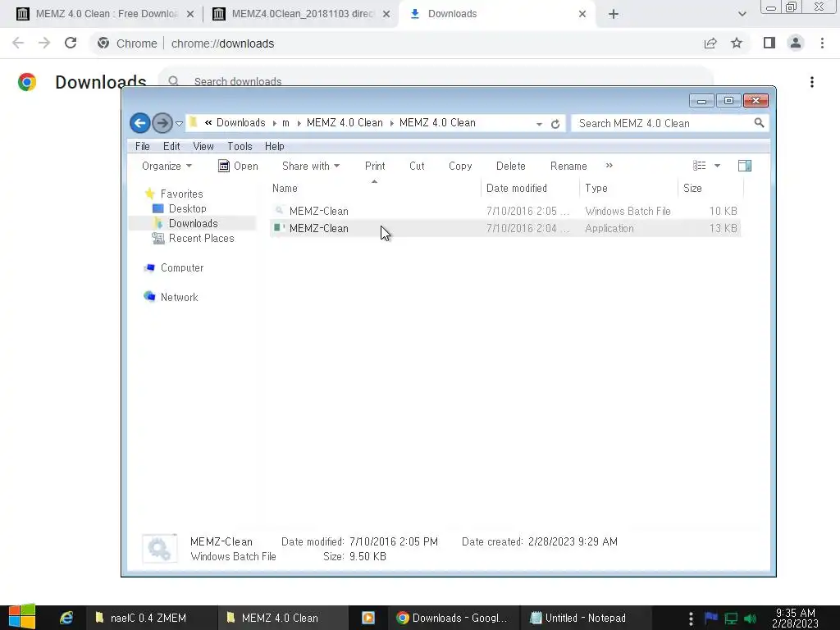Sort by Date modified column header

pyautogui.click(x=530, y=188)
